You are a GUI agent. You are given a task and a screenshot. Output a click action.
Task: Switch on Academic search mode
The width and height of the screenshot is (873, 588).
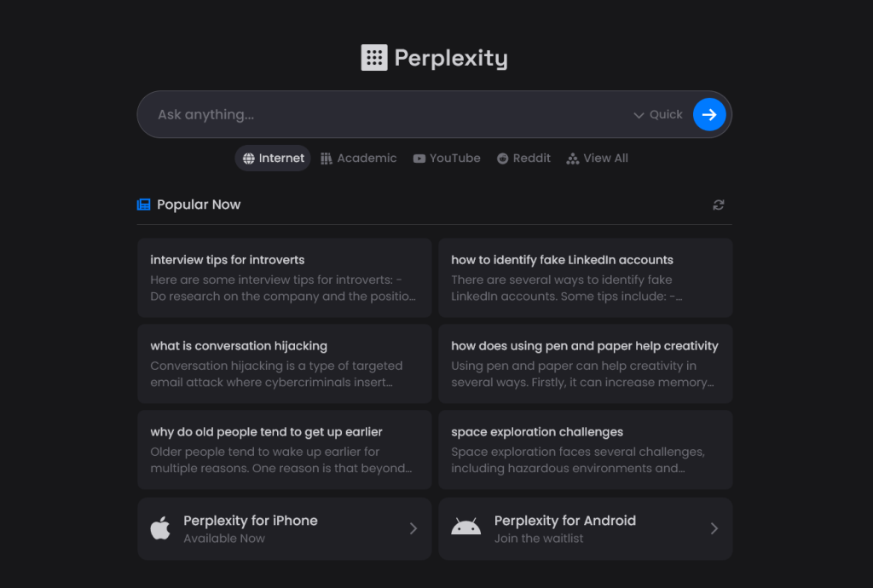coord(358,158)
